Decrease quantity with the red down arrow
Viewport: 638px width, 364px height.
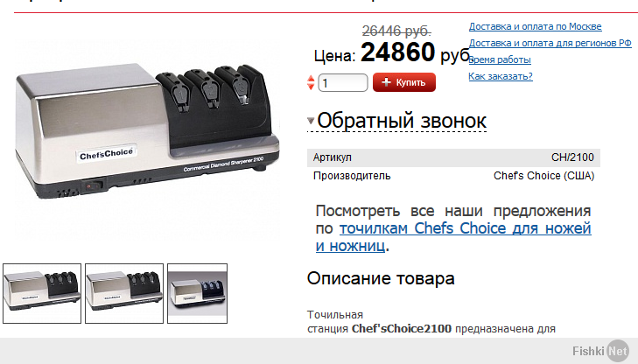tap(311, 87)
